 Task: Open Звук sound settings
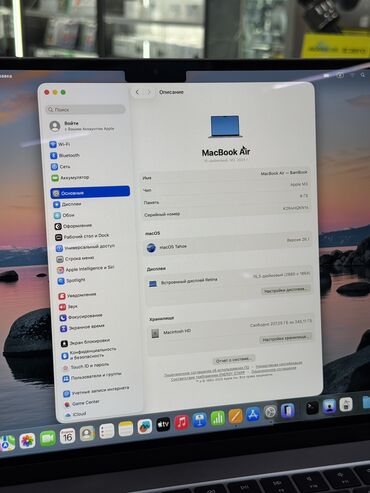69,306
